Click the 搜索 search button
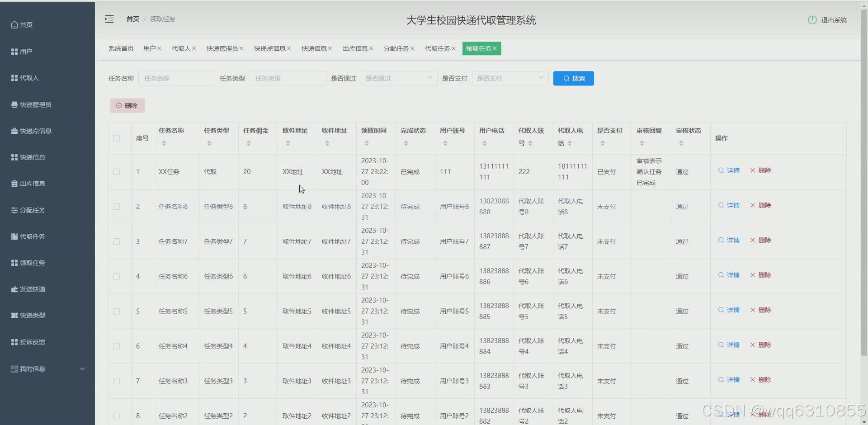Image resolution: width=868 pixels, height=425 pixels. (x=573, y=78)
